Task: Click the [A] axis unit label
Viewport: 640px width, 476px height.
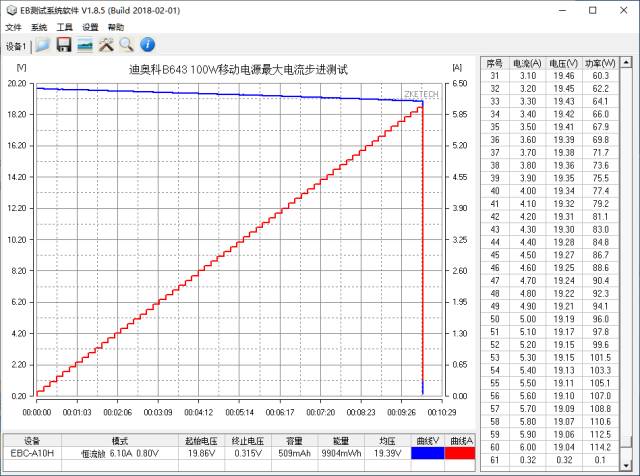Action: [x=457, y=67]
